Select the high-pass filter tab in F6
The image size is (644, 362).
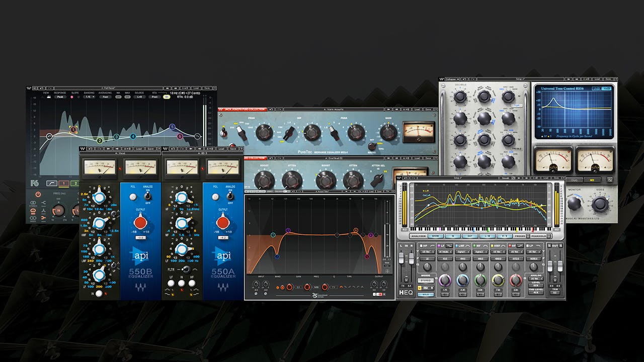pyautogui.click(x=52, y=183)
